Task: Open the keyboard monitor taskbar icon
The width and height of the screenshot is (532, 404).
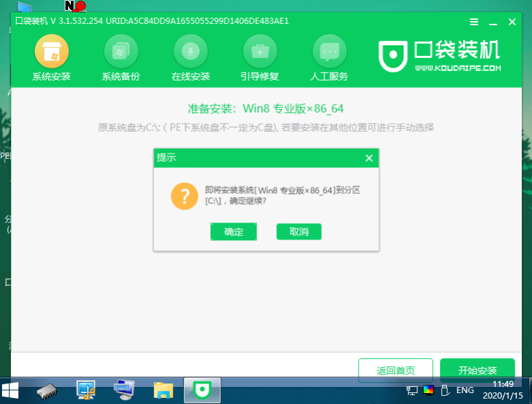Action: coord(125,390)
